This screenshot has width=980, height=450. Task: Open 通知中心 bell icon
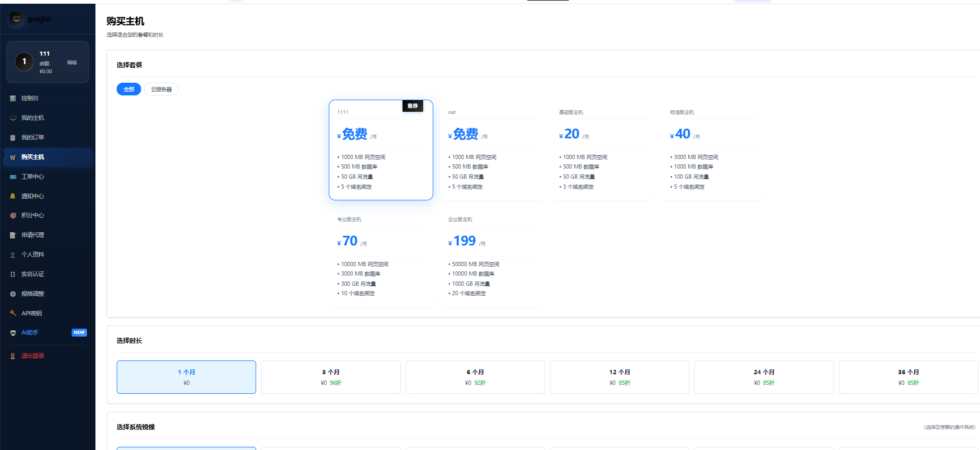click(x=13, y=196)
